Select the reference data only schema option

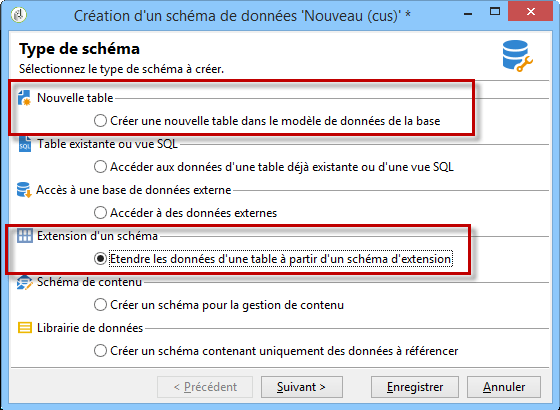100,351
